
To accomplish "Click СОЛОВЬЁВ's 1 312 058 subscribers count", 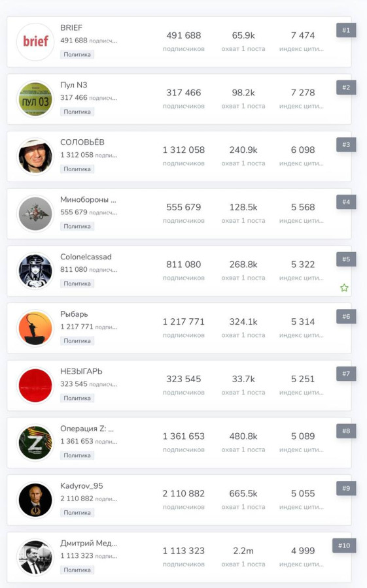I will 184,150.
